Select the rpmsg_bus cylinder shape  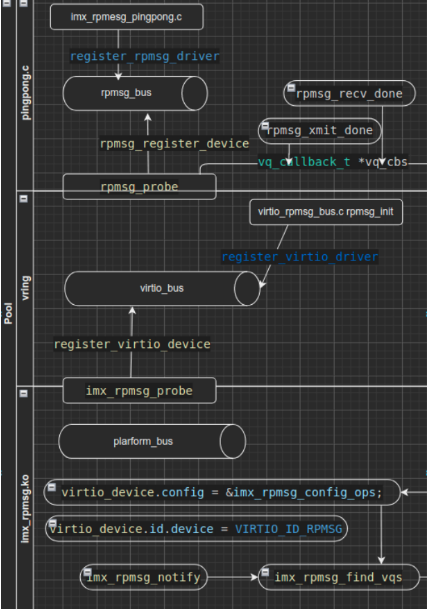135,93
